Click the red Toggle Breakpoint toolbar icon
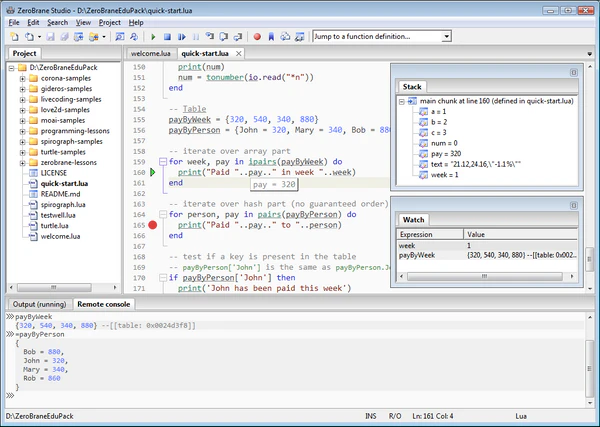The image size is (600, 427). [257, 37]
